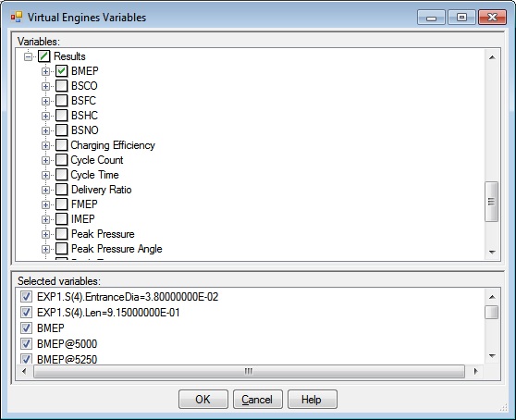
Task: Uncheck the BMEP selected variable
Action: tap(26, 327)
